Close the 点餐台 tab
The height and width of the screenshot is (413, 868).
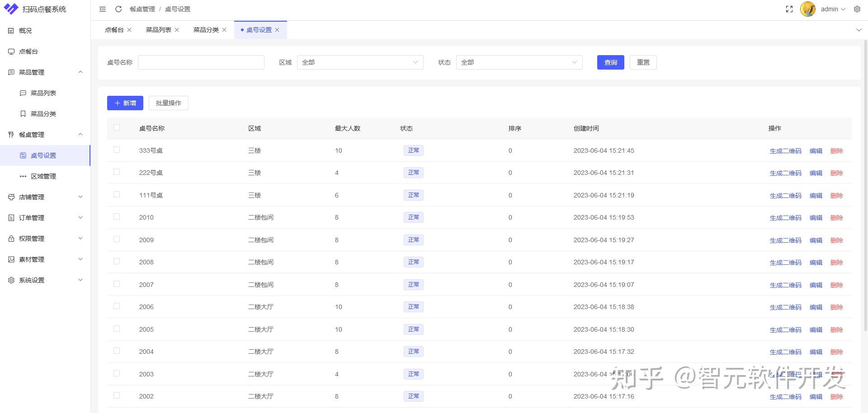click(x=129, y=30)
